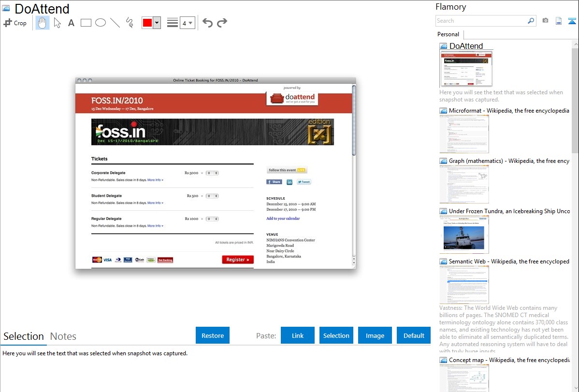Click the follow this event button
Screen dimensions: 579x392
coord(287,170)
